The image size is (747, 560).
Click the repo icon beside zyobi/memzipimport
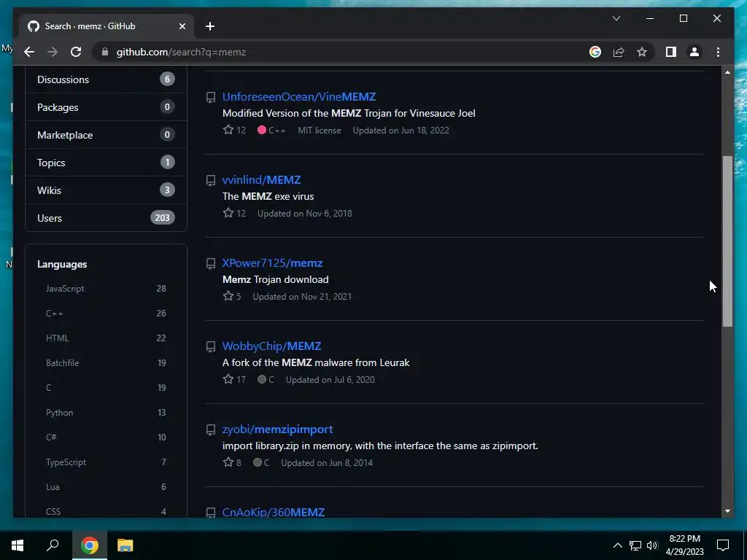pos(211,430)
